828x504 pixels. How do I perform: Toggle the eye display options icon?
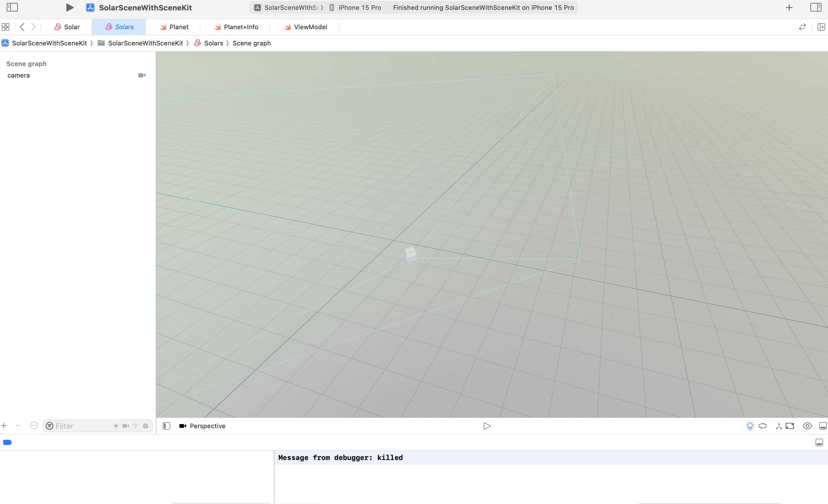[x=807, y=426]
